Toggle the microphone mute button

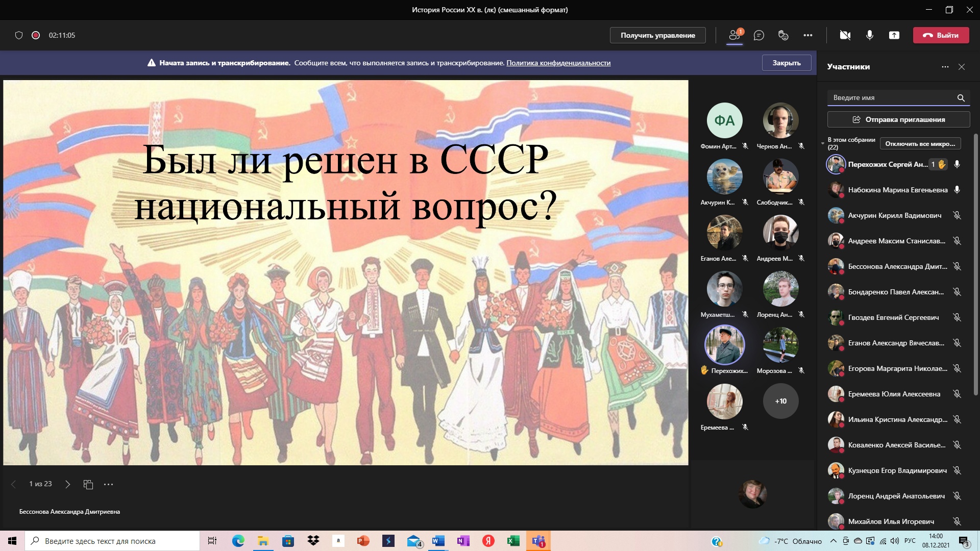(869, 35)
